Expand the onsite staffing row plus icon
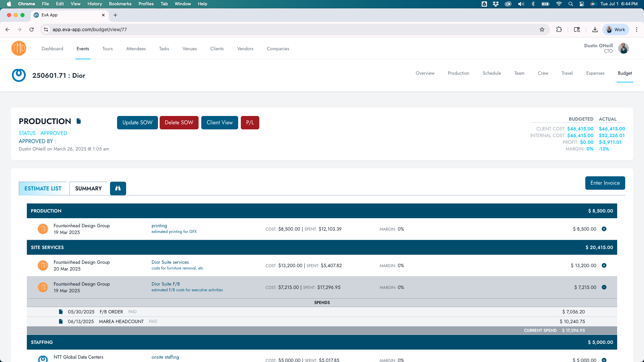 pos(604,360)
